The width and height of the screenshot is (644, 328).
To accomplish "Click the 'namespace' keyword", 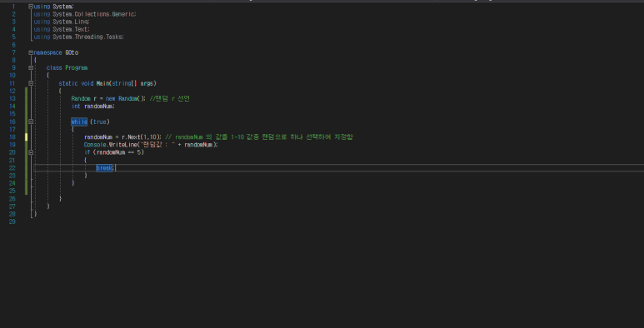I will coord(47,52).
